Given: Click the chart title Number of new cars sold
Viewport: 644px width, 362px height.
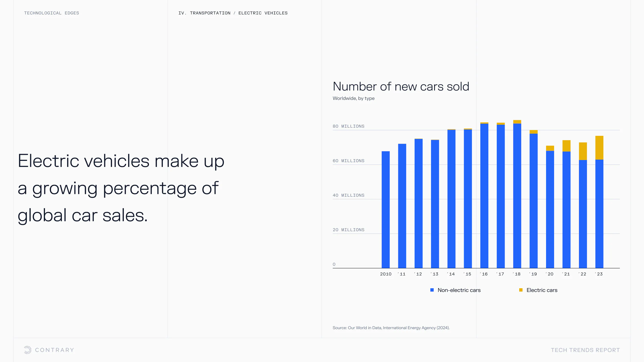Looking at the screenshot, I should [x=401, y=86].
